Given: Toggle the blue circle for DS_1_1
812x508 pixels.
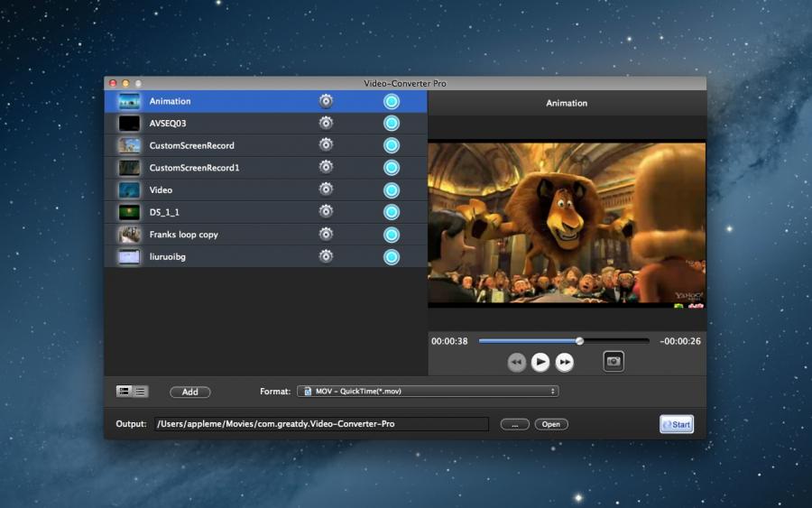Looking at the screenshot, I should 392,212.
